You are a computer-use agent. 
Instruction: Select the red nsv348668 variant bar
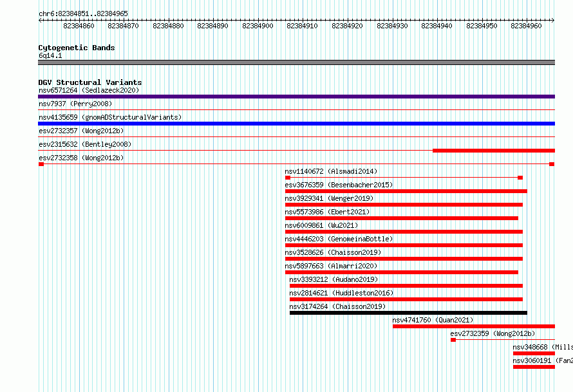pos(534,353)
